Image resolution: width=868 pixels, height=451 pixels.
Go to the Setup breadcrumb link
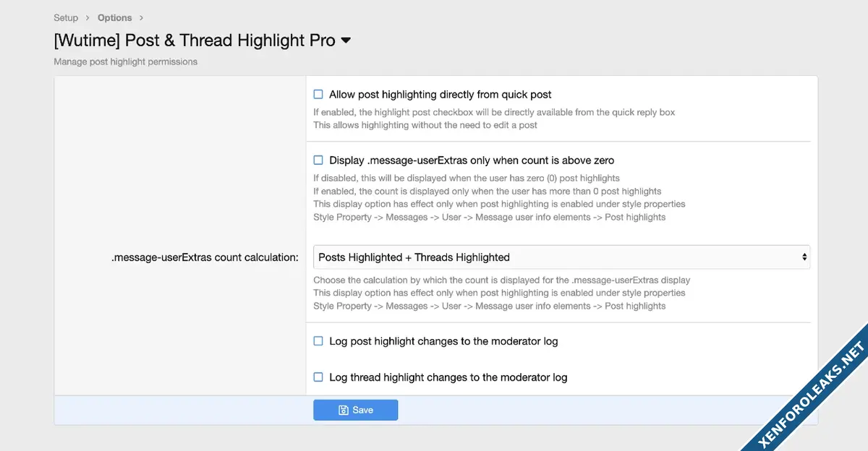(x=66, y=17)
